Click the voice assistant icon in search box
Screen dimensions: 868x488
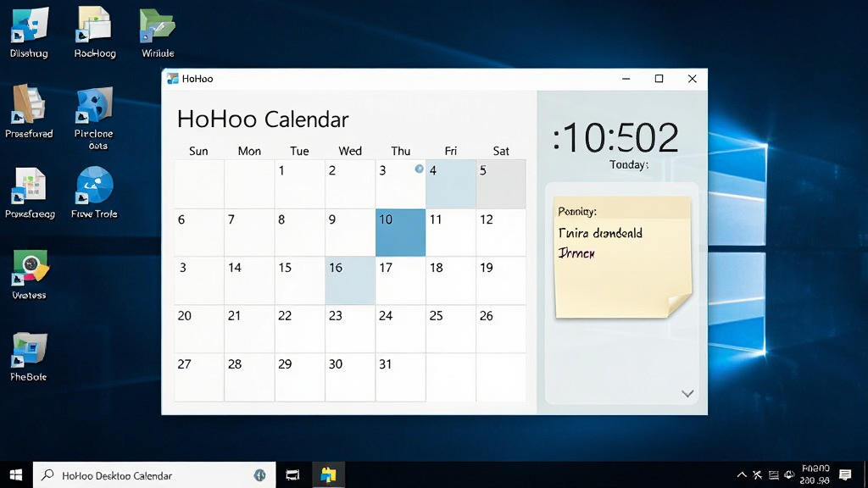[x=259, y=474]
